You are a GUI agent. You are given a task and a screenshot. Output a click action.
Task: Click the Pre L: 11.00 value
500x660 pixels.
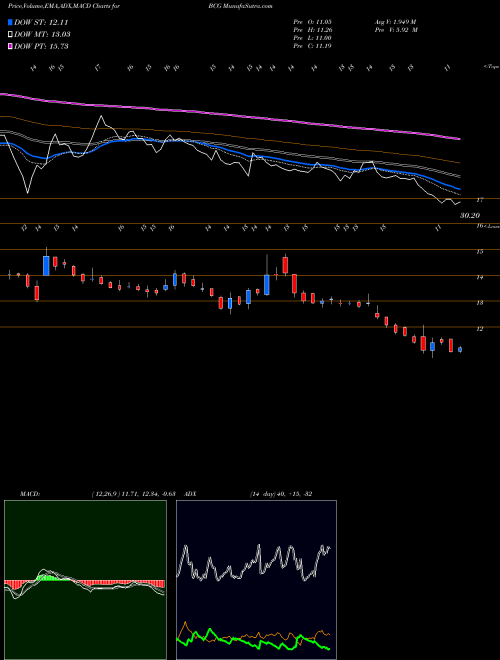(313, 38)
